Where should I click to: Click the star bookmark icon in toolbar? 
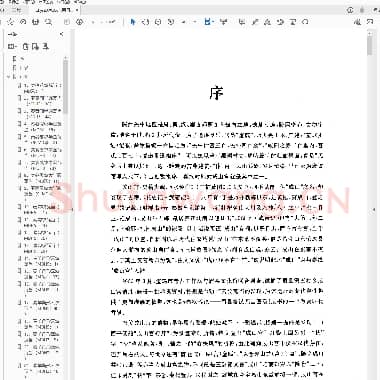[x=11, y=22]
